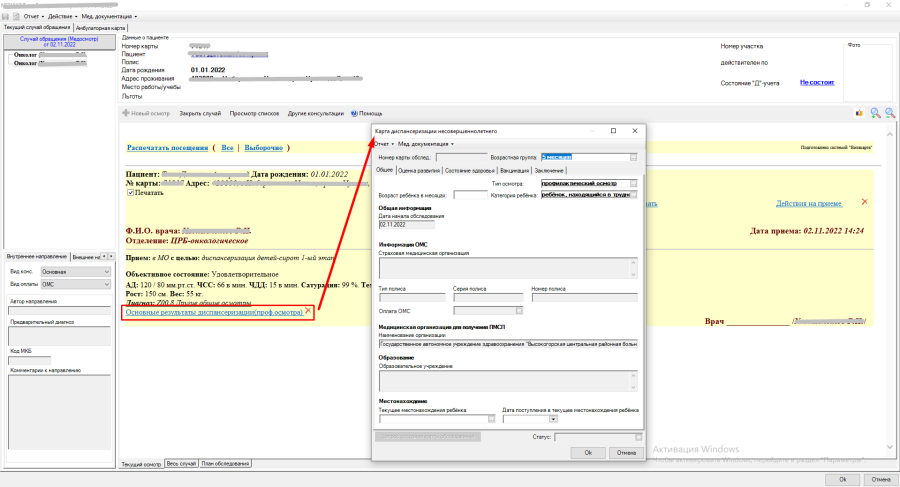Viewport: 900px width, 487px height.
Task: Click the save disk icon in top toolbar
Action: click(6, 17)
